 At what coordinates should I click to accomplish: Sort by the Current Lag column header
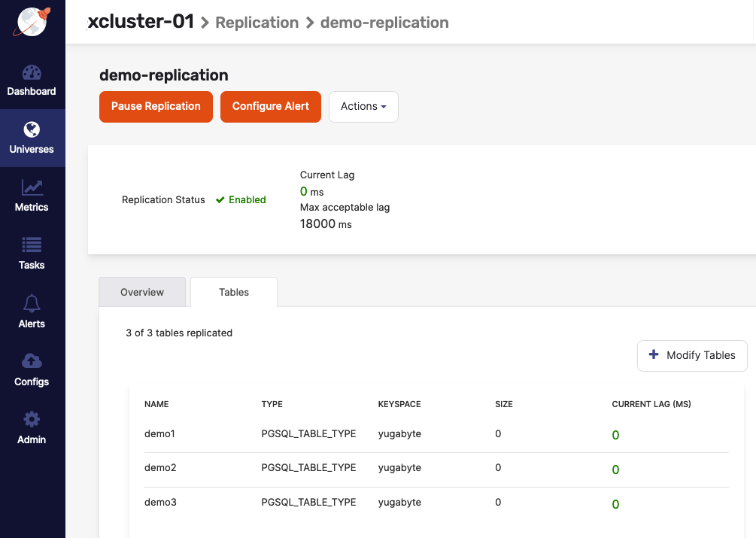(x=651, y=404)
